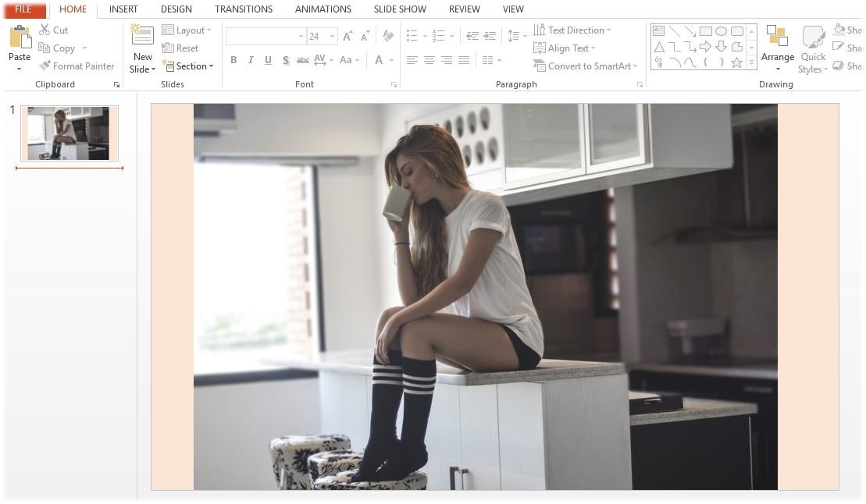Click the Paste clipboard icon
The height and width of the screenshot is (504, 866).
pyautogui.click(x=20, y=37)
